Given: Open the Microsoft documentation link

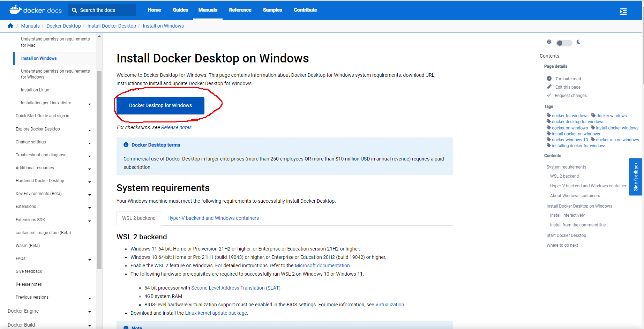Looking at the screenshot, I should 322,266.
